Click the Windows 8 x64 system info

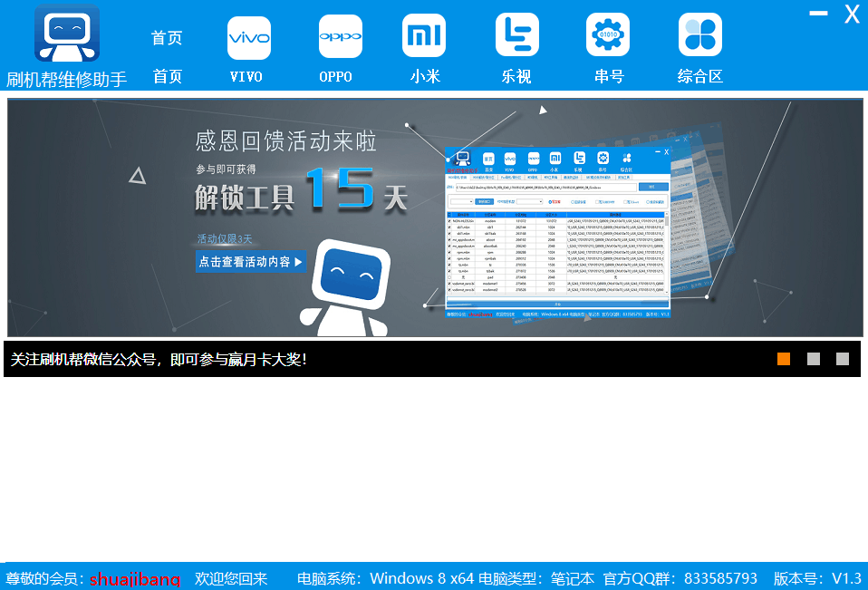pos(386,579)
